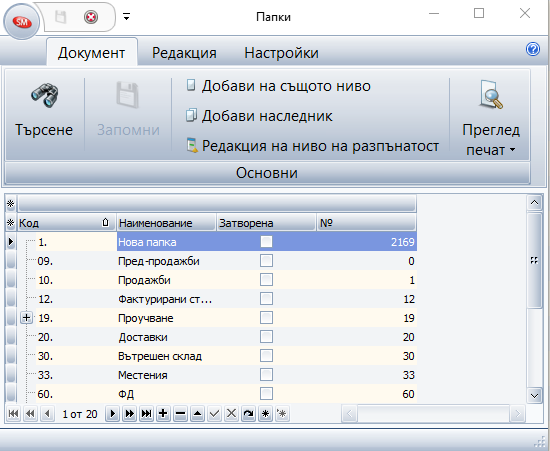Viewport: 550px width, 451px height.
Task: Add a record with the plus navigator button
Action: click(163, 414)
